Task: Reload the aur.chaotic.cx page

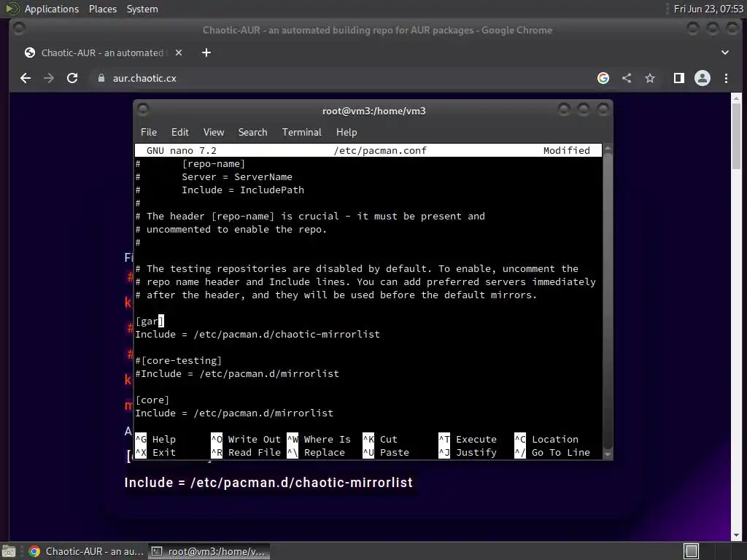Action: click(72, 78)
